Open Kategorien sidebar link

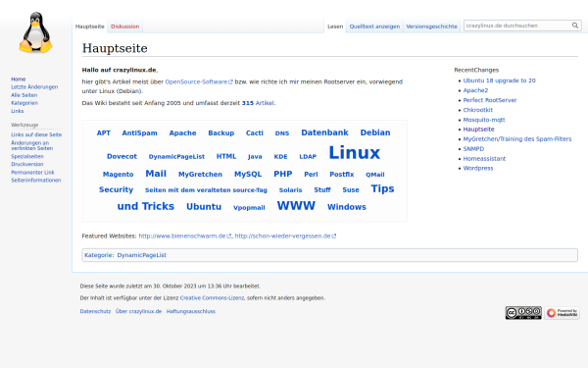tap(24, 103)
